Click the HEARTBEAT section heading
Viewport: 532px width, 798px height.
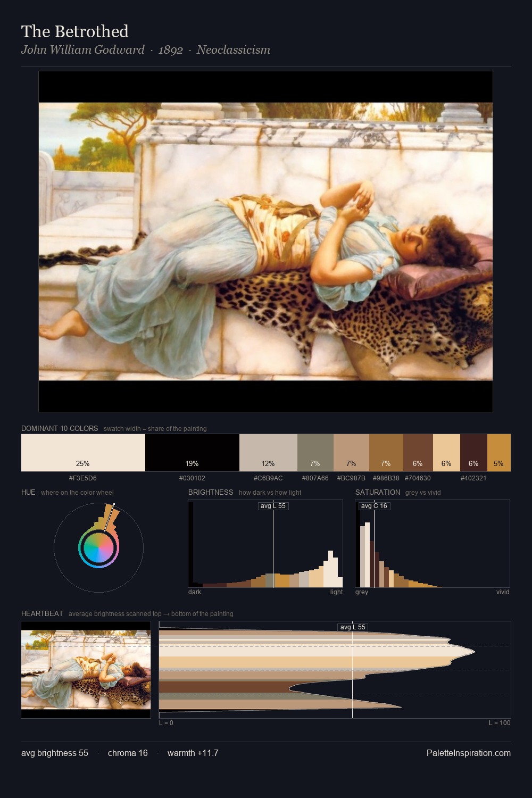[42, 613]
